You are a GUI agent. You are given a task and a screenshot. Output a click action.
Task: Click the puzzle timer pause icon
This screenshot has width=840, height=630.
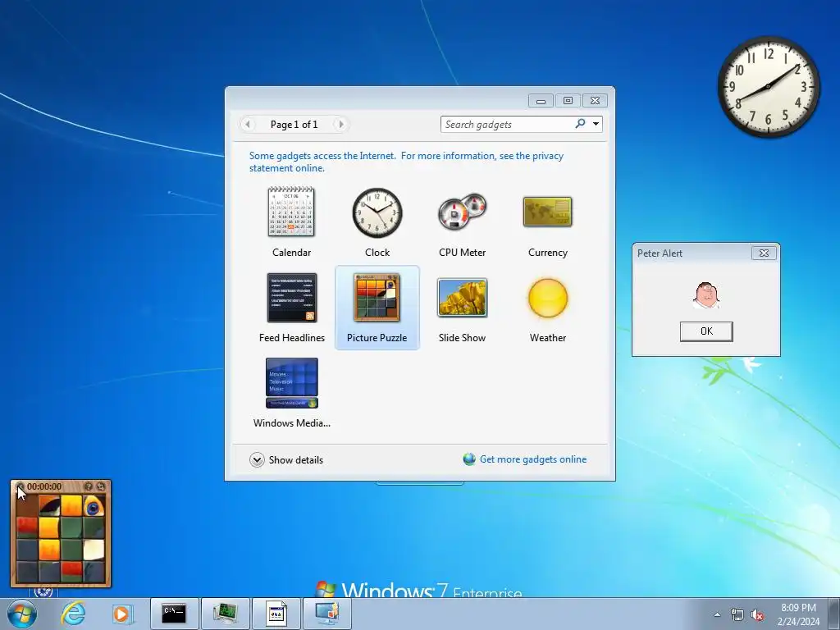point(21,486)
